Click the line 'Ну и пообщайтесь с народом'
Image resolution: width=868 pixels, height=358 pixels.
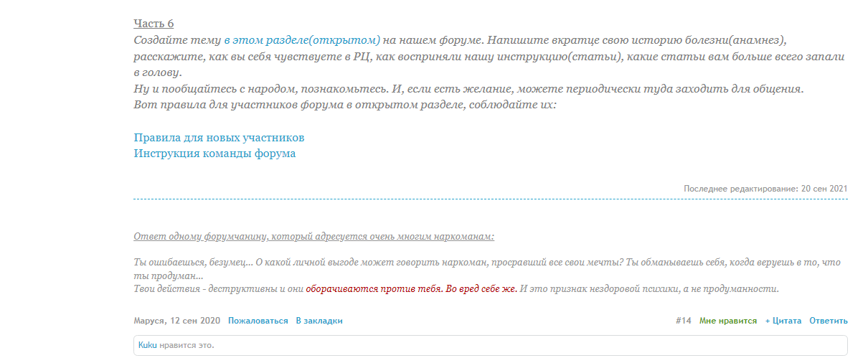468,90
